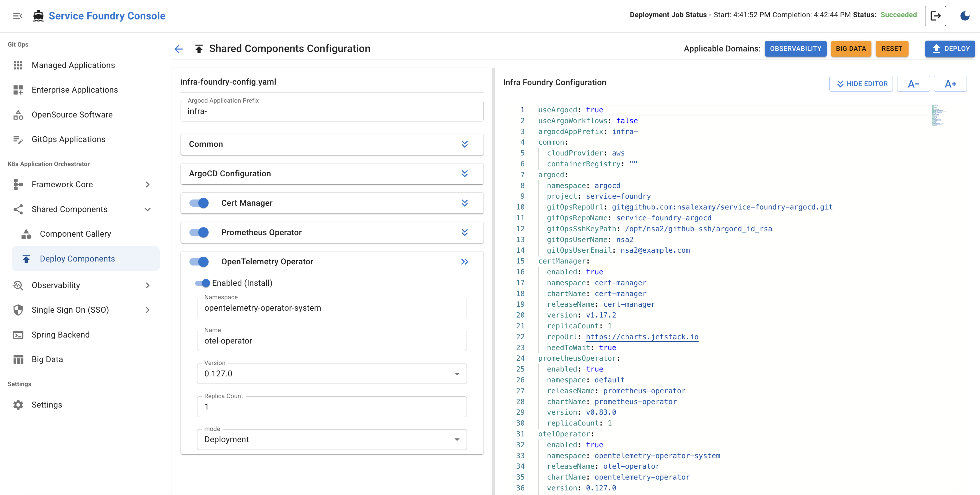980x495 pixels.
Task: Click the Replica Count field
Action: (332, 407)
